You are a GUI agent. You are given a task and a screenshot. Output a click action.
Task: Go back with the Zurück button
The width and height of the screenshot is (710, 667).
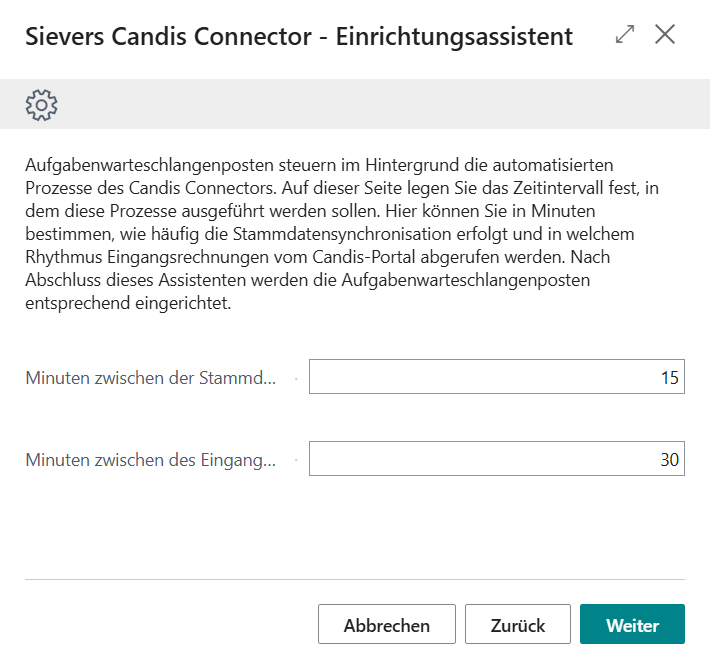[517, 625]
